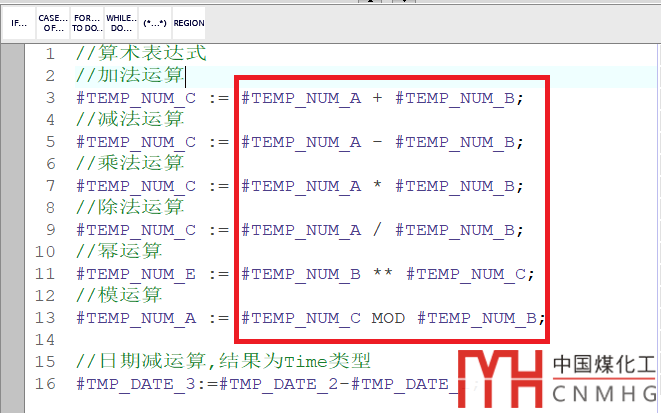Click the MOD keyword on line 13
This screenshot has height=413, width=661.
coord(388,318)
